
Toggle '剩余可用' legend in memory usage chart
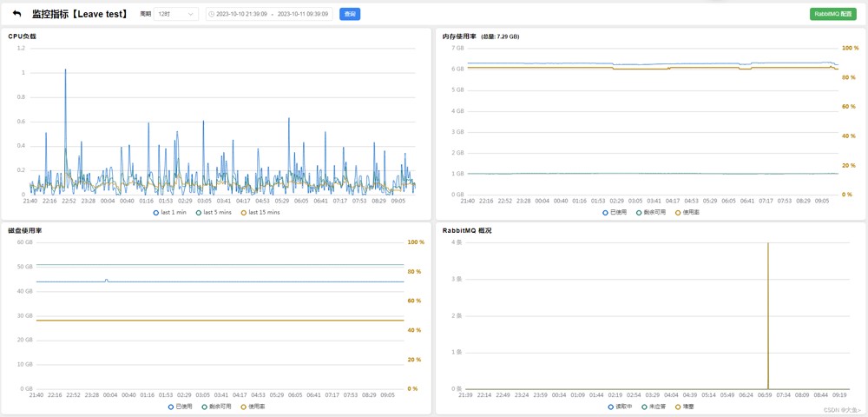(x=652, y=212)
